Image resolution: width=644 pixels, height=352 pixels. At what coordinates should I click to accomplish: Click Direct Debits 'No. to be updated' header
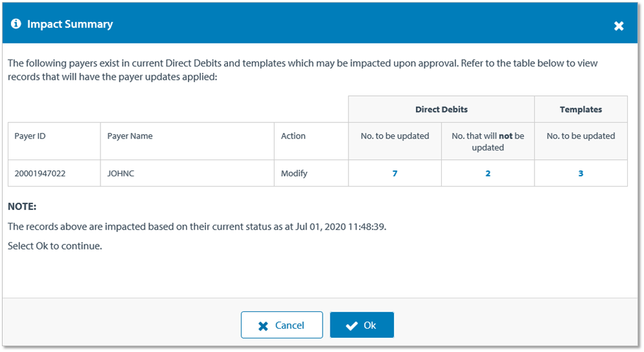395,136
